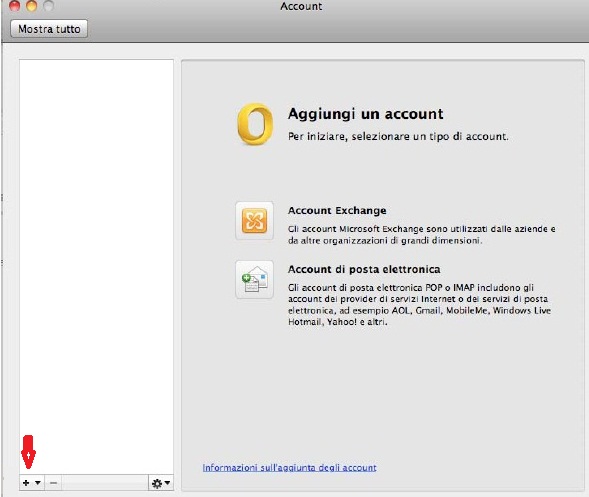Viewport: 589px width, 497px height.
Task: Add a new account with plus button
Action: click(26, 483)
